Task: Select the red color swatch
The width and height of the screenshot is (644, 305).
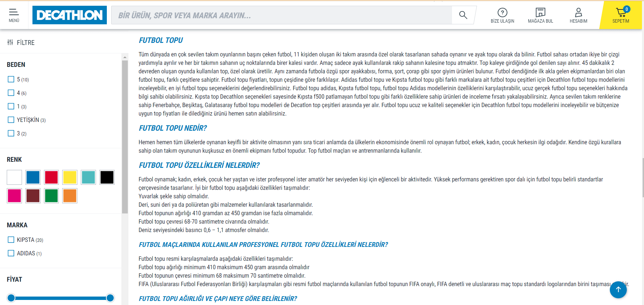Action: pyautogui.click(x=51, y=177)
